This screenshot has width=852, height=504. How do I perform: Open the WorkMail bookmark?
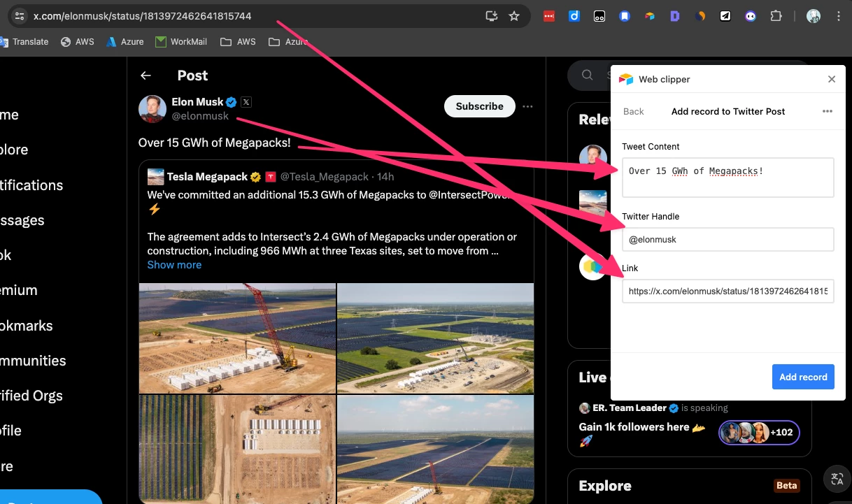[181, 42]
